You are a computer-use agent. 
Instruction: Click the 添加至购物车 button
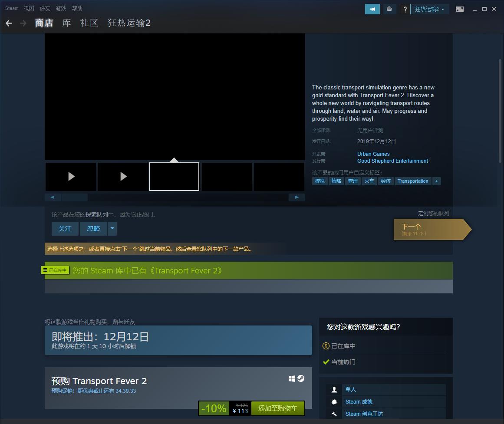(x=278, y=408)
